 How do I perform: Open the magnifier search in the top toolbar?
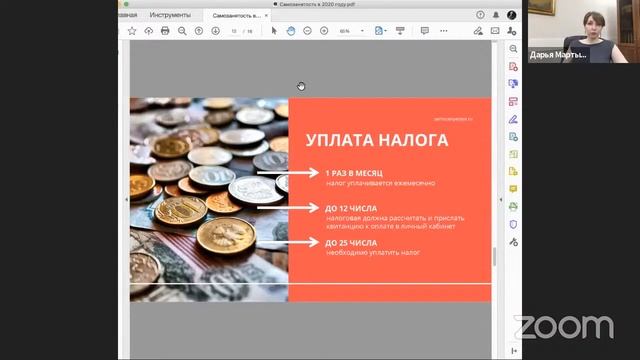182,31
